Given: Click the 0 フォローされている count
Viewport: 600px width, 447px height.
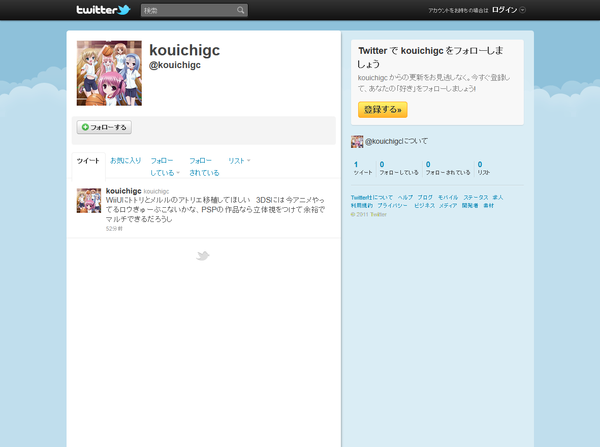Looking at the screenshot, I should point(448,168).
